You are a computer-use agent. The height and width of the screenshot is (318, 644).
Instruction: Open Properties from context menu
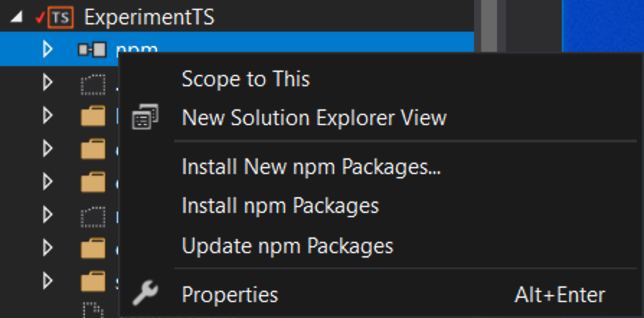click(230, 294)
